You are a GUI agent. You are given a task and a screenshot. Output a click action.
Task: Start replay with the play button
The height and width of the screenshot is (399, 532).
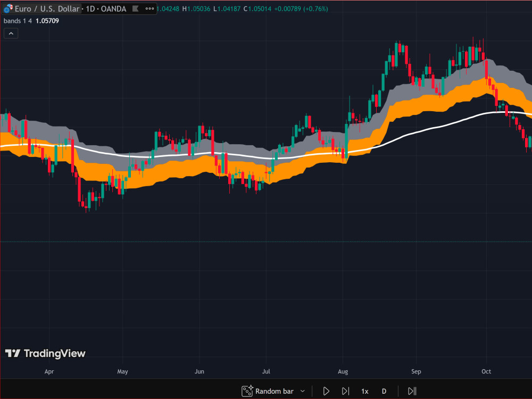tap(326, 391)
